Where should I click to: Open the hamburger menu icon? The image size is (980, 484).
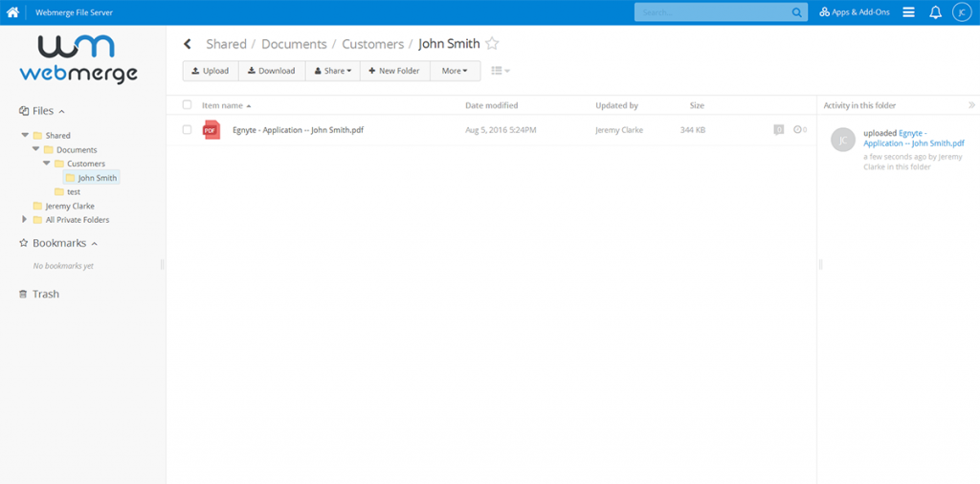pos(908,12)
